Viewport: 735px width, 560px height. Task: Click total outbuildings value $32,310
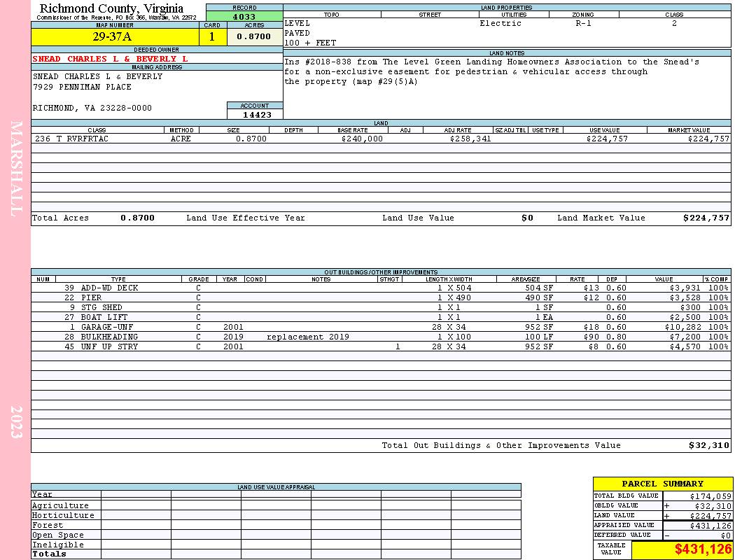tap(708, 446)
